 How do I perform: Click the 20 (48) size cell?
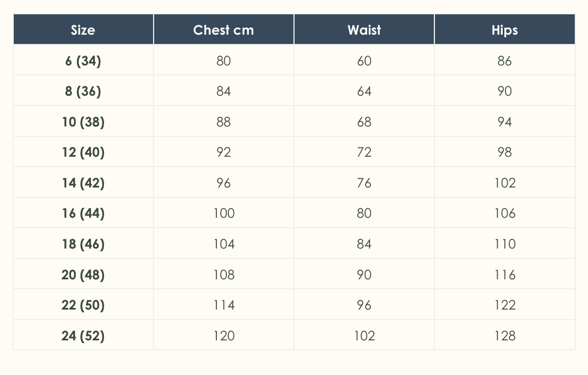83,274
